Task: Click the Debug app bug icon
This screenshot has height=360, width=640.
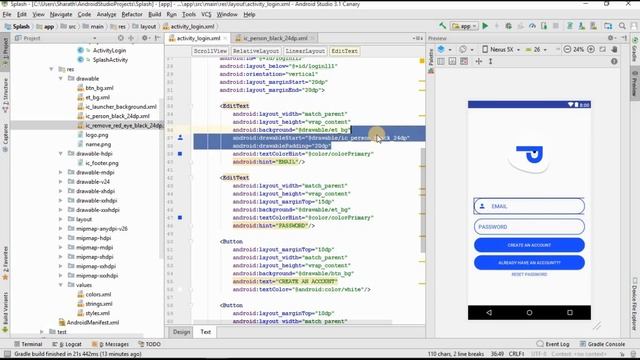Action: pyautogui.click(x=509, y=26)
